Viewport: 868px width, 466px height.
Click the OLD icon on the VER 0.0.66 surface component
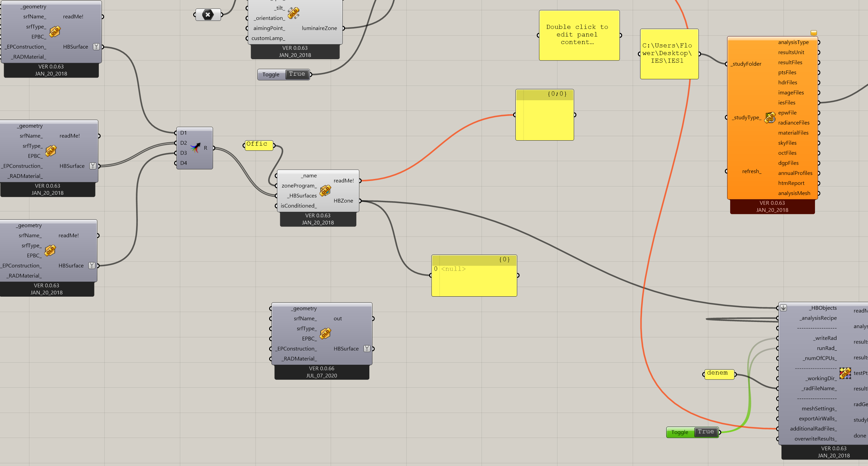click(325, 333)
